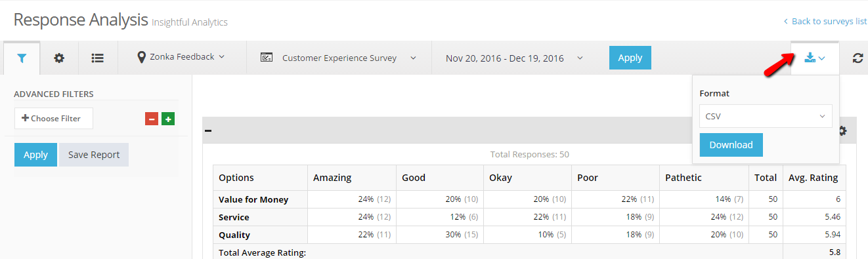Image resolution: width=868 pixels, height=259 pixels.
Task: Refresh the report with the reload icon
Action: pos(857,58)
